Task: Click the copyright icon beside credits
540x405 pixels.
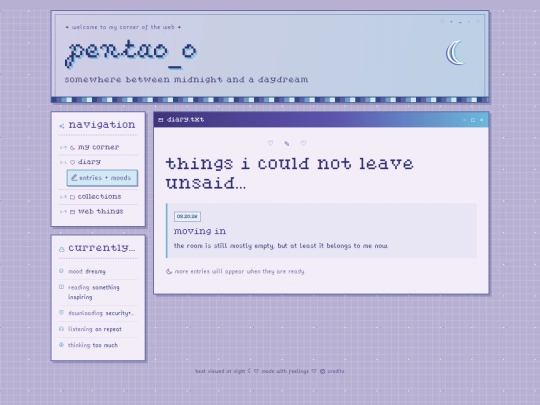Action: tap(322, 371)
